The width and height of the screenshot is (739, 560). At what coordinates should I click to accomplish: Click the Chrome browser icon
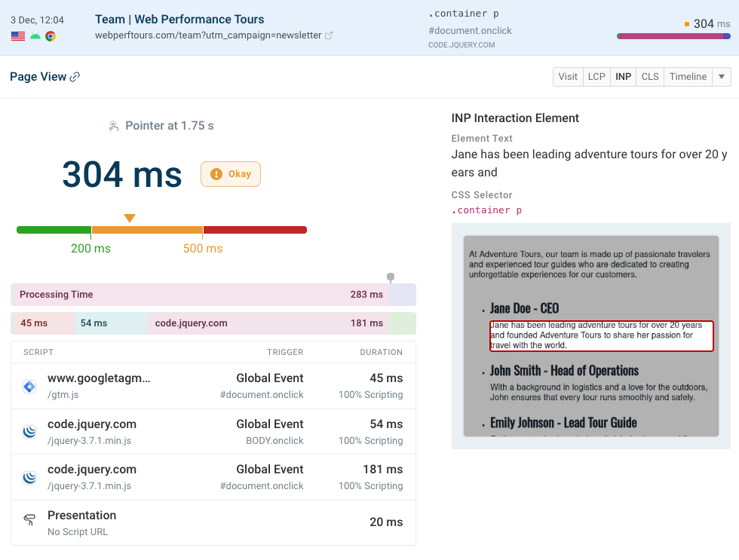(51, 36)
